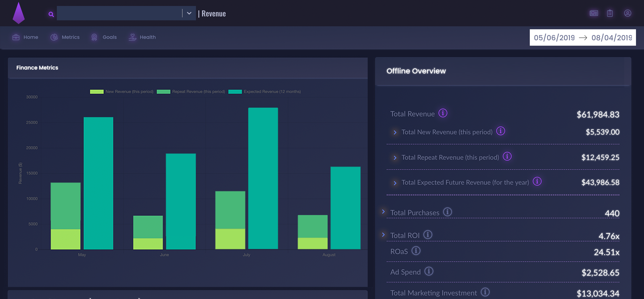Go to Home tab

31,37
